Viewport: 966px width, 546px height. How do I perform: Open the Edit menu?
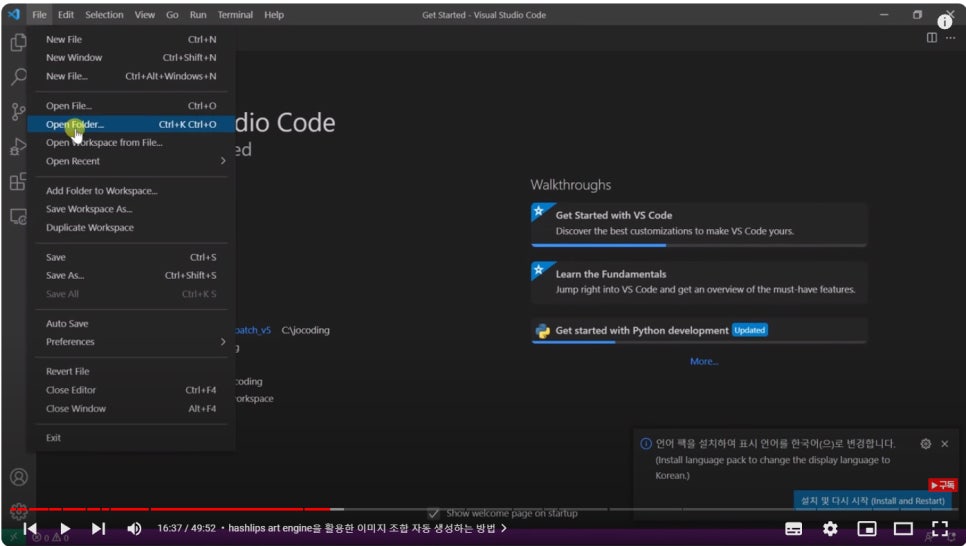coord(65,15)
